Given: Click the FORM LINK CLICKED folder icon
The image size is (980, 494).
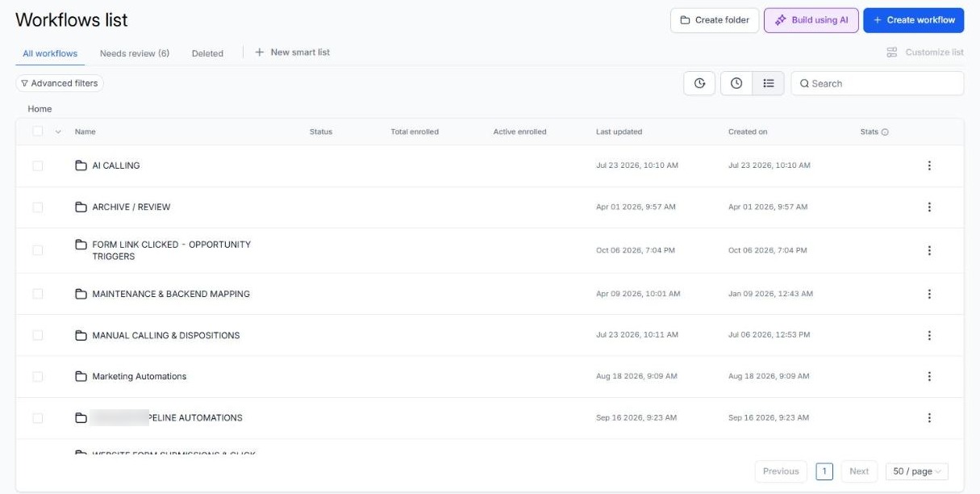Looking at the screenshot, I should pyautogui.click(x=81, y=245).
